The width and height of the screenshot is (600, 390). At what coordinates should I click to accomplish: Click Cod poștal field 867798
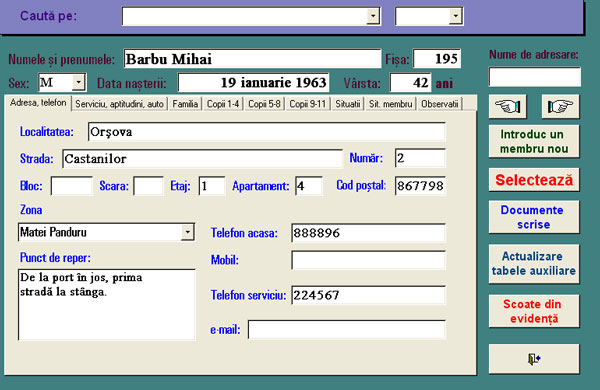(420, 186)
